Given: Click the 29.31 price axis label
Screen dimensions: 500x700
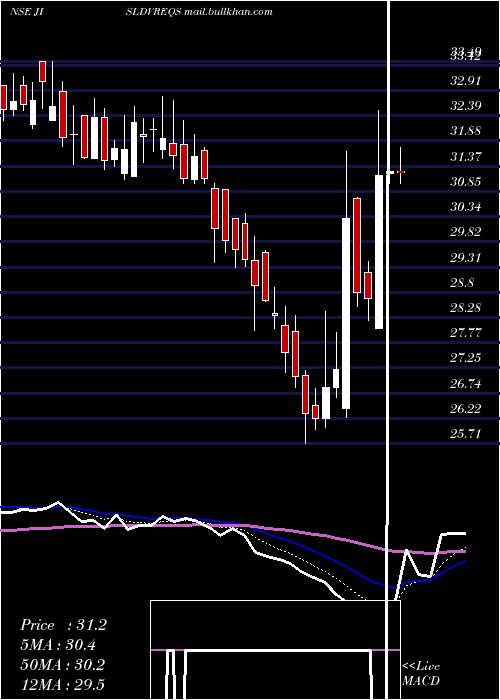Looking at the screenshot, I should 466,258.
